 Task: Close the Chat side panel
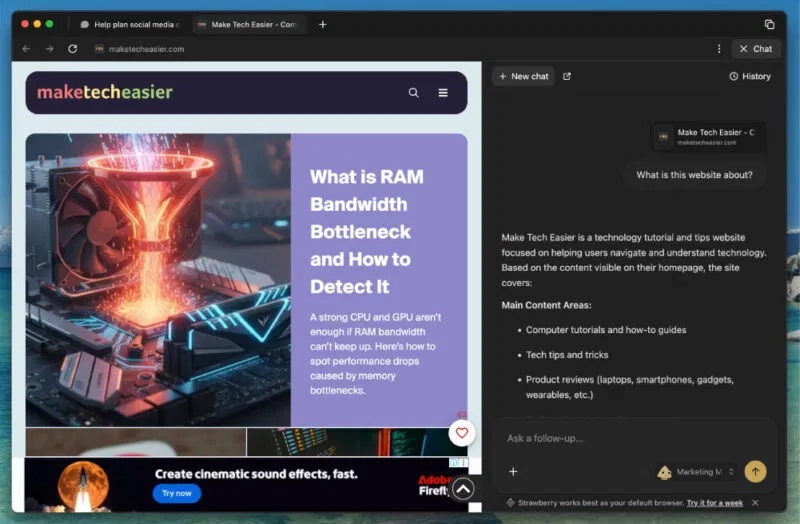755,48
